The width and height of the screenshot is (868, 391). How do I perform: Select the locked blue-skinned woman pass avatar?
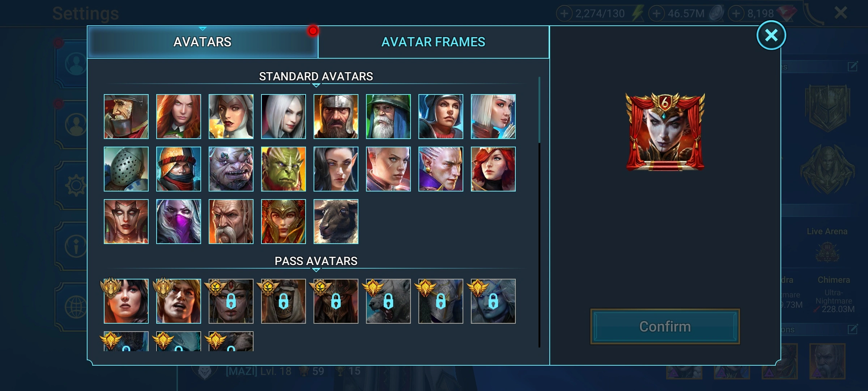point(493,301)
